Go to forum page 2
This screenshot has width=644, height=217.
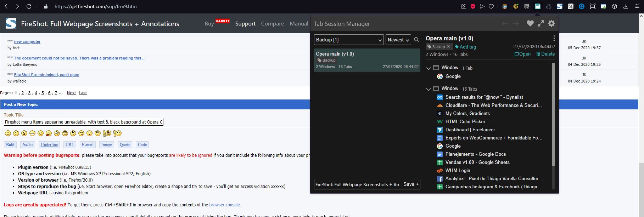(x=23, y=93)
